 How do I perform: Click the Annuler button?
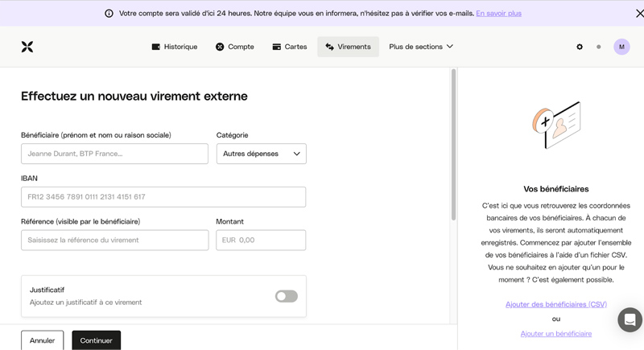coord(43,340)
